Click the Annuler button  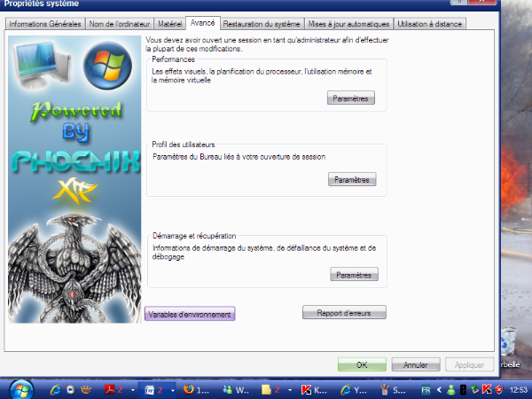click(x=416, y=364)
